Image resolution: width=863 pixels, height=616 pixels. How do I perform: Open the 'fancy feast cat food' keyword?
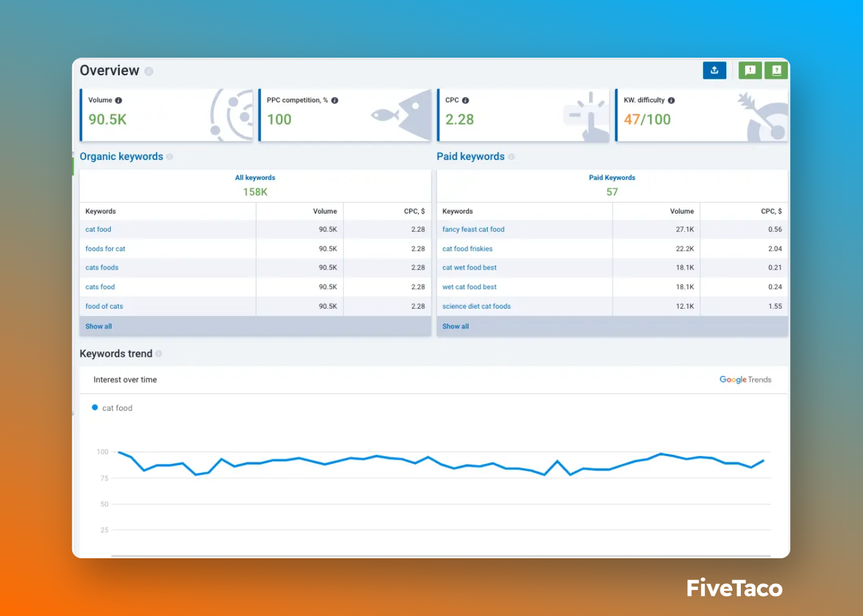[473, 229]
